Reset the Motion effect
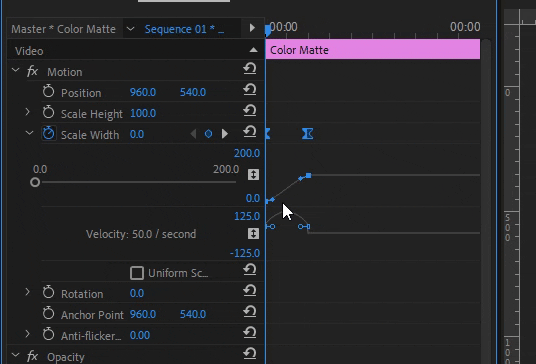This screenshot has height=364, width=536. (250, 69)
